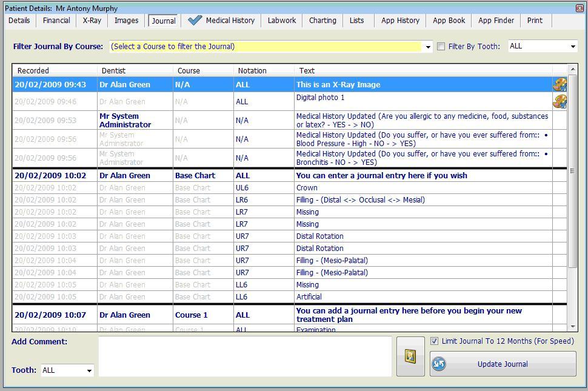Sort journal by Recorded column header
This screenshot has height=391, width=588.
point(33,71)
